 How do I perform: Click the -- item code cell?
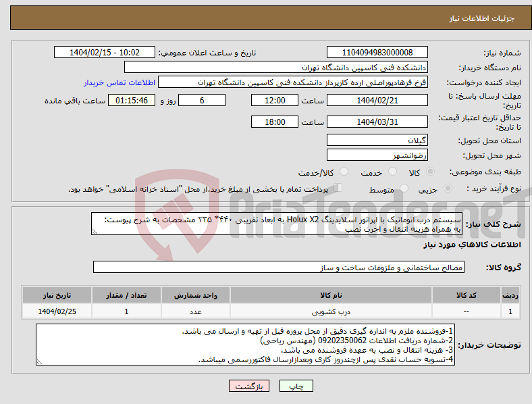[467, 311]
